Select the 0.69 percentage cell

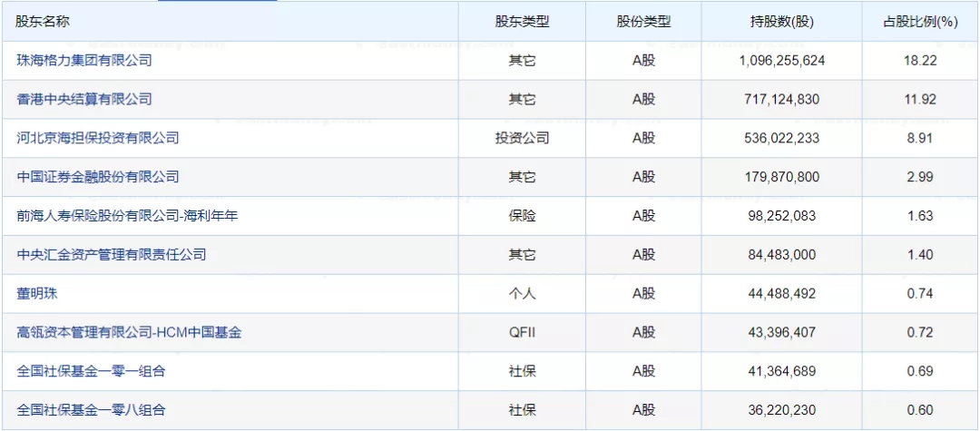coord(919,372)
